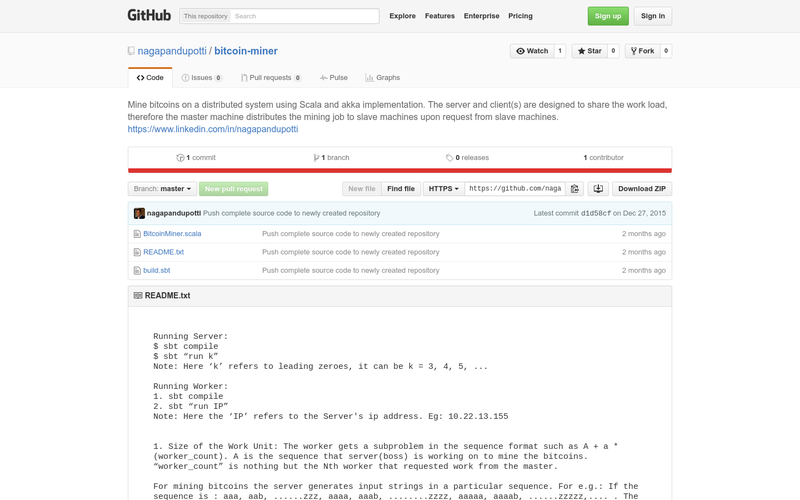Click the commit history clock icon
The height and width of the screenshot is (500, 800).
point(180,158)
